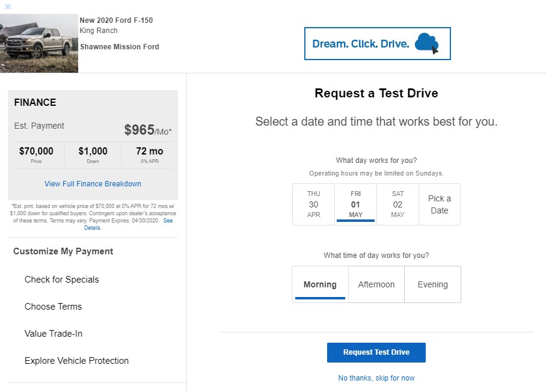Close the panel with the X icon
Image resolution: width=546 pixels, height=392 pixels.
[x=8, y=7]
